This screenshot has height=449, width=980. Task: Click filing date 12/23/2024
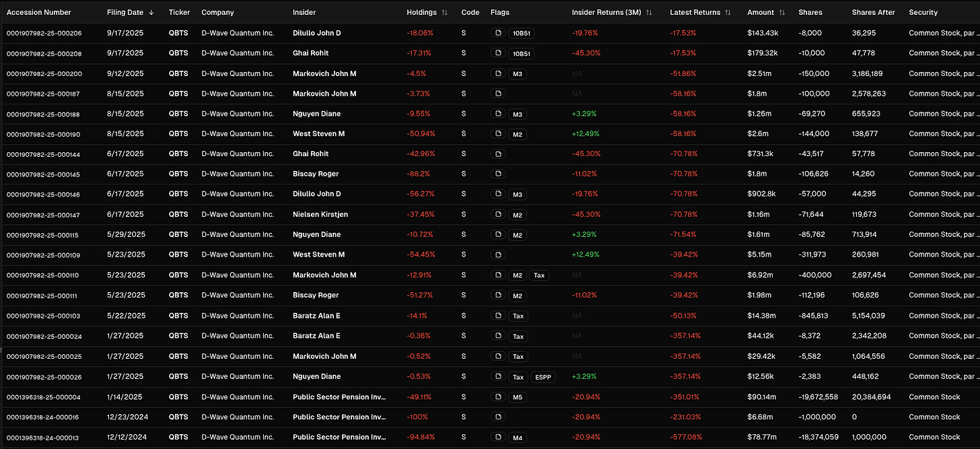pos(126,417)
